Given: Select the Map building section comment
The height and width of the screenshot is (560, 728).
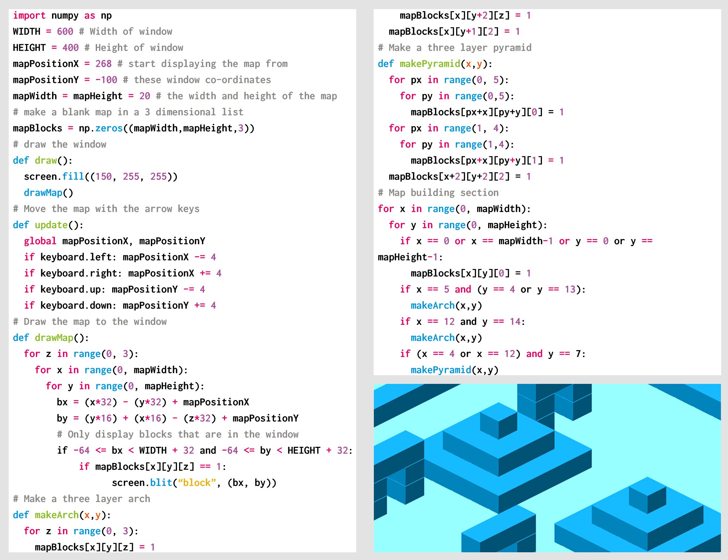Looking at the screenshot, I should point(438,193).
